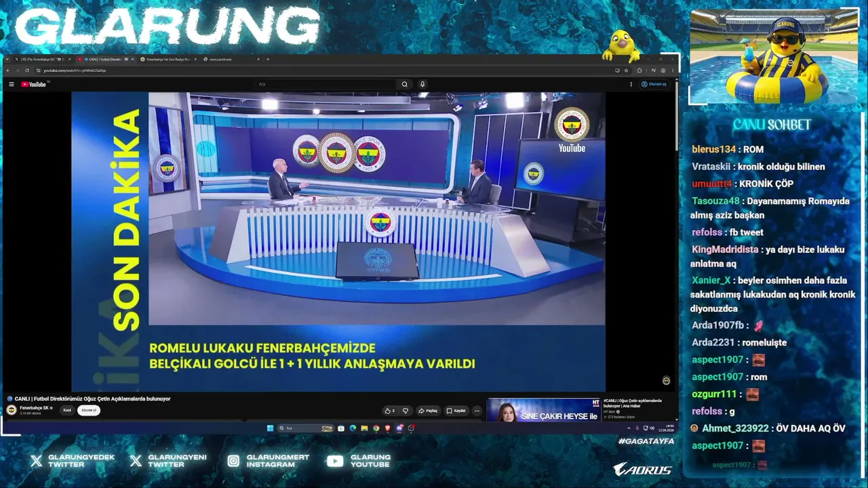
Task: Focus the YouTube search field
Action: (x=327, y=84)
